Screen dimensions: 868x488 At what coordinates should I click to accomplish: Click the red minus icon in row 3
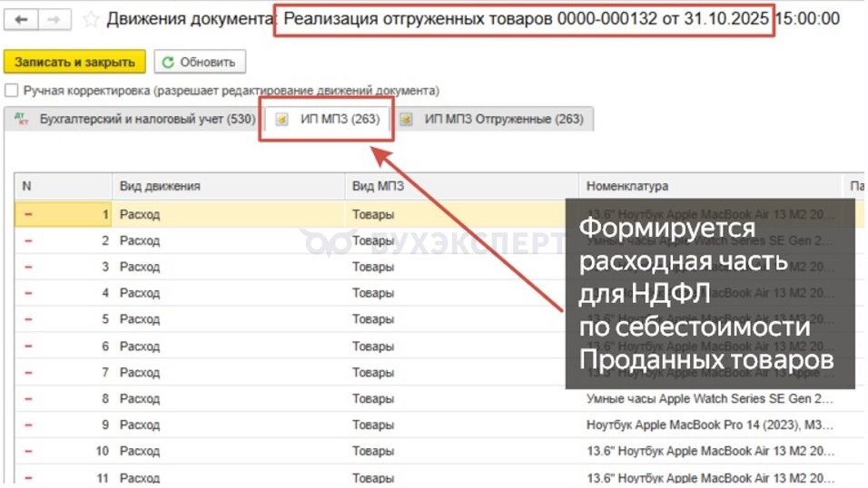point(28,267)
